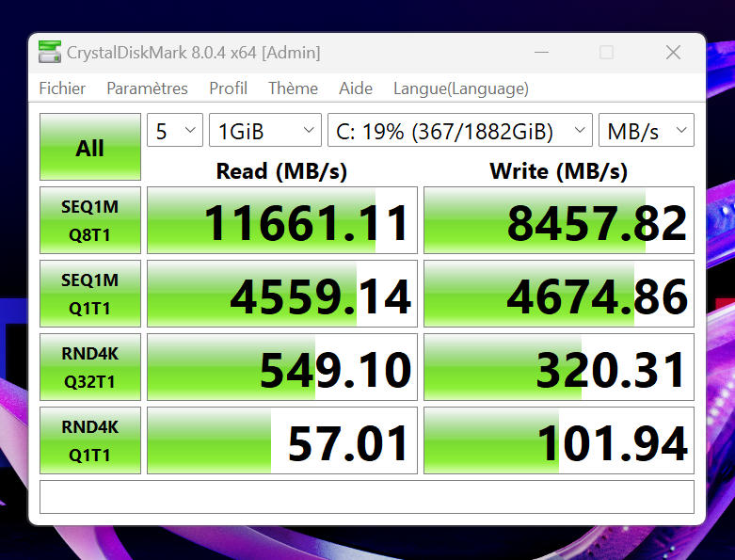
Task: Minimize the CrystalDiskMark window
Action: pos(541,52)
